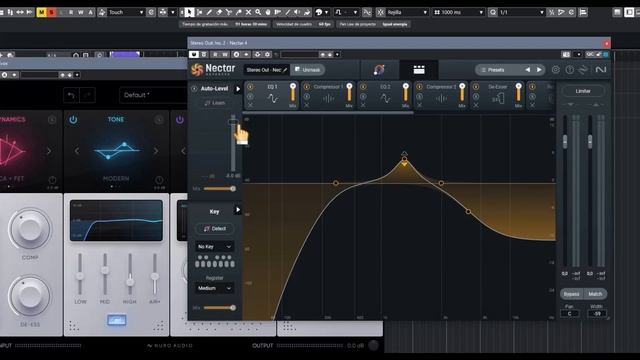Toggle TONE module power in Nuro plugin

(x=73, y=120)
